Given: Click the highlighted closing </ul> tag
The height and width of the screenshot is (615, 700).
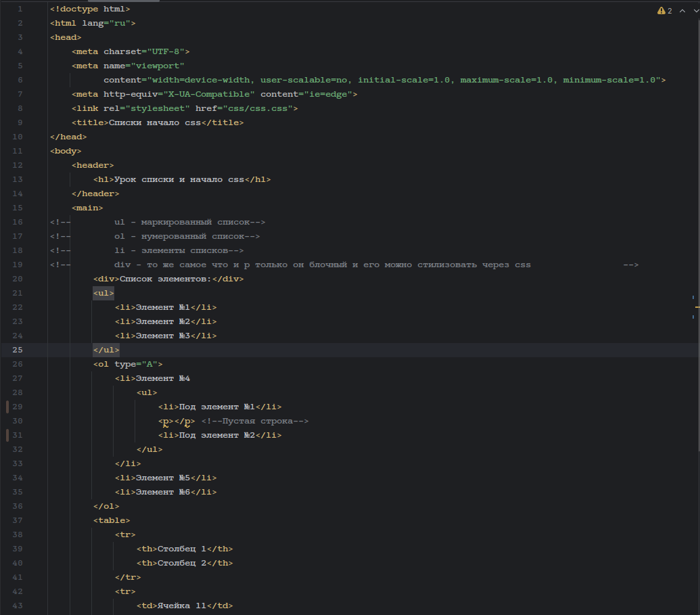Looking at the screenshot, I should point(106,350).
